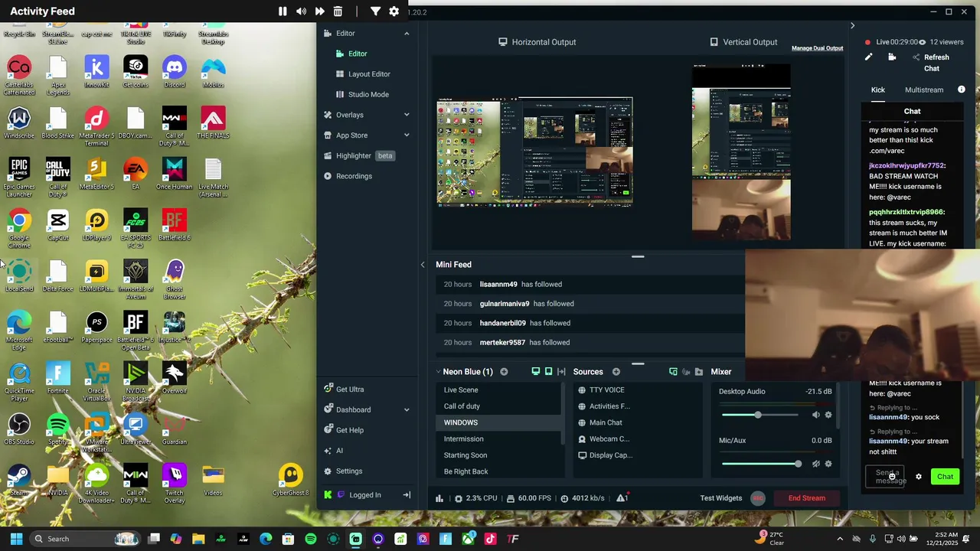Open Windows Start menu
The image size is (980, 551).
16,539
